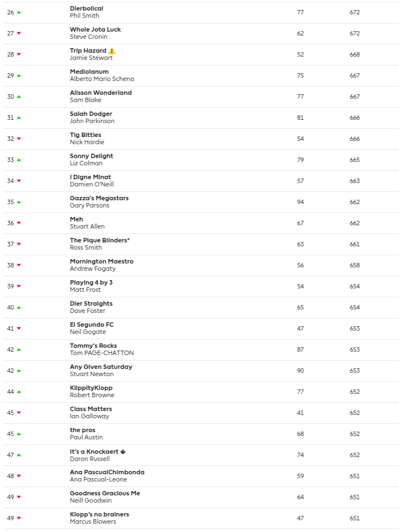
Task: Click total points 672 for Dierbolical
Action: click(355, 12)
